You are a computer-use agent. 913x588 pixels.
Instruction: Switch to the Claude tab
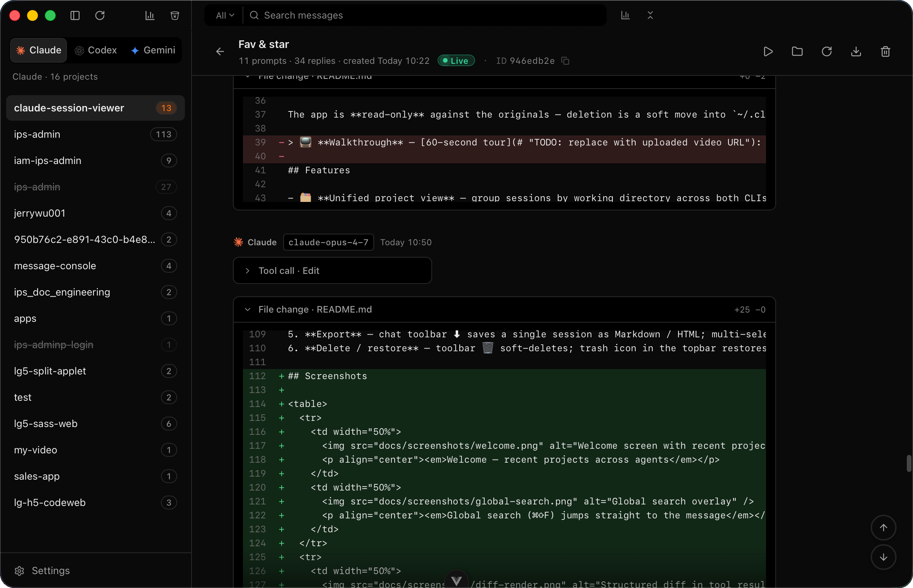pos(39,50)
